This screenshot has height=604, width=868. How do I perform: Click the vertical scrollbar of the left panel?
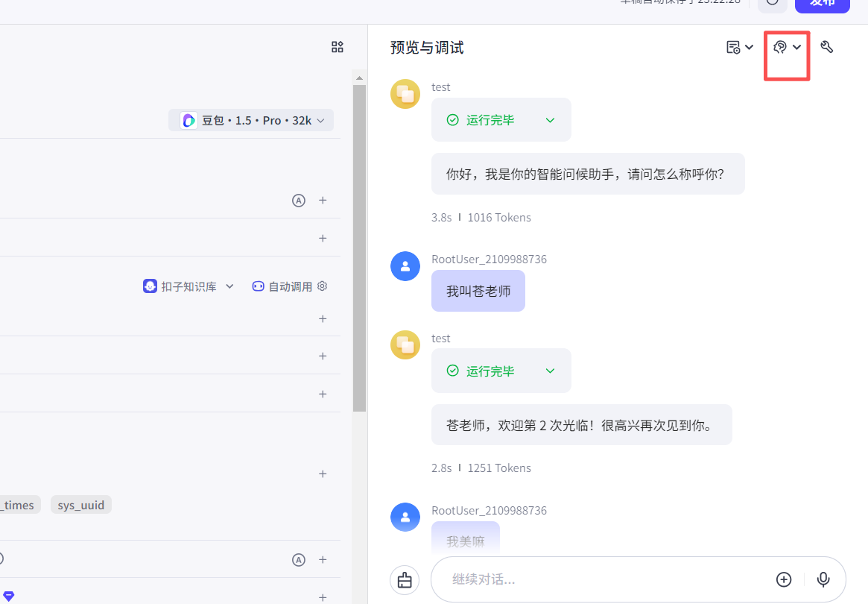click(x=359, y=239)
